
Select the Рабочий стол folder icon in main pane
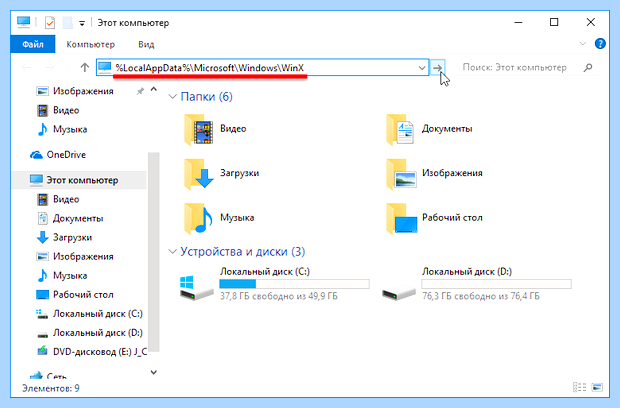(x=401, y=218)
